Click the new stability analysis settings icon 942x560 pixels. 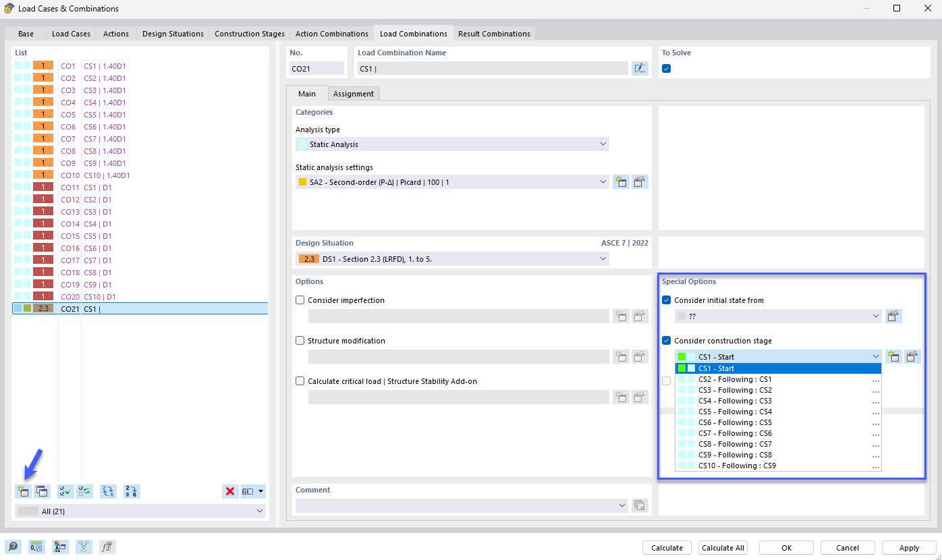[621, 397]
